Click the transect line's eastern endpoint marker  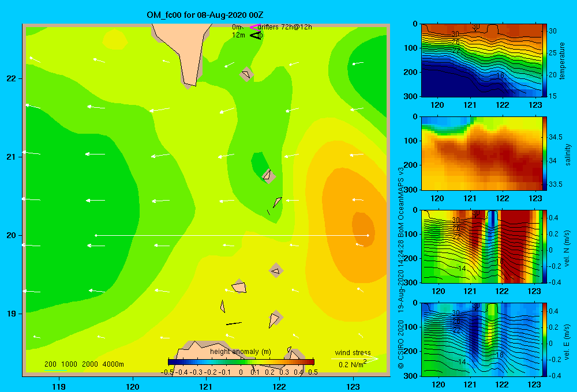[x=368, y=235]
